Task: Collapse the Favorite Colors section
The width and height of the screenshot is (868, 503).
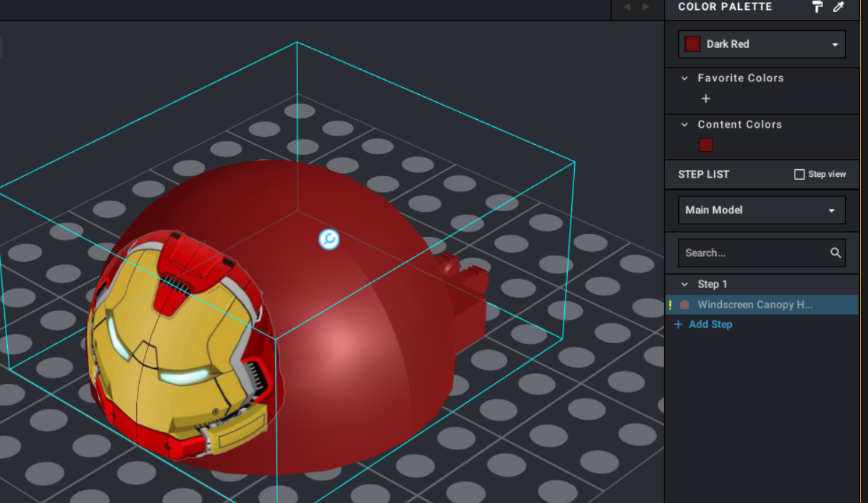Action: [x=685, y=78]
